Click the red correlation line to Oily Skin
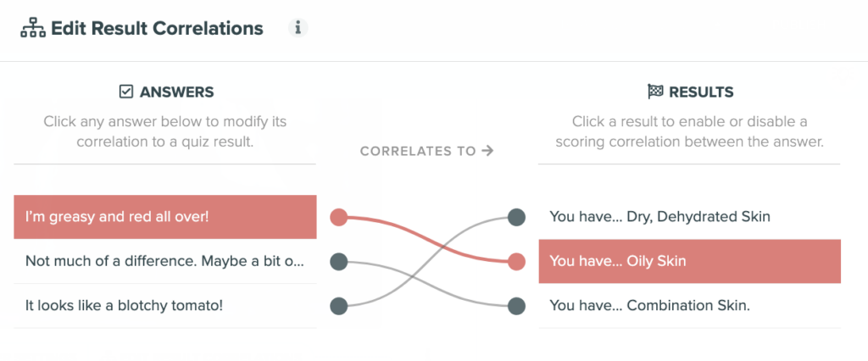 427,237
